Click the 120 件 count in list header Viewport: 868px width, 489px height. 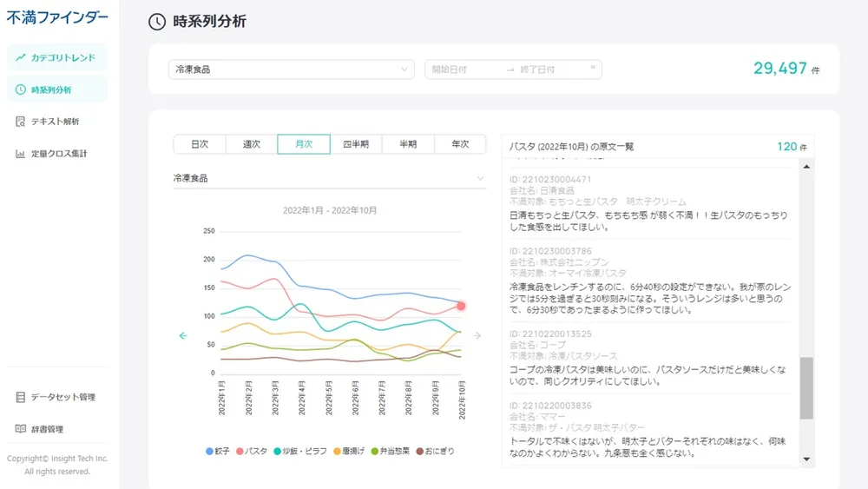click(792, 147)
